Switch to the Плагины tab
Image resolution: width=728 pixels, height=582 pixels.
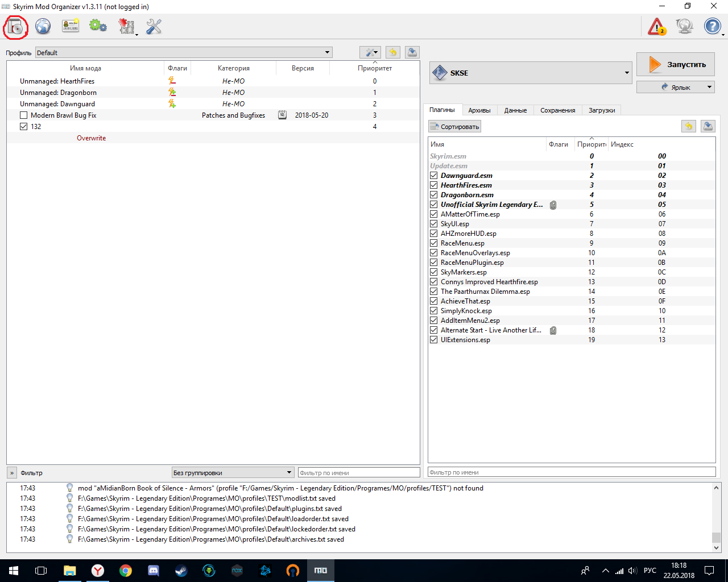point(442,110)
